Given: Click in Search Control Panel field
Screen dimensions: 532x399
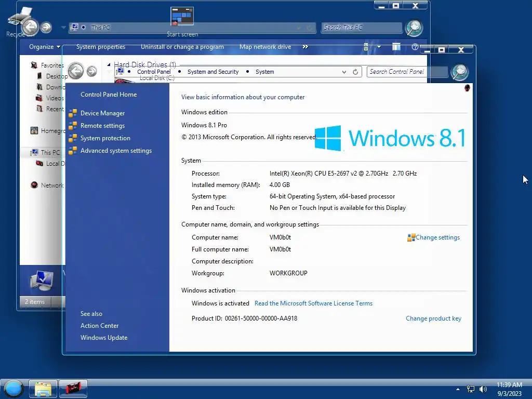Looking at the screenshot, I should [407, 72].
